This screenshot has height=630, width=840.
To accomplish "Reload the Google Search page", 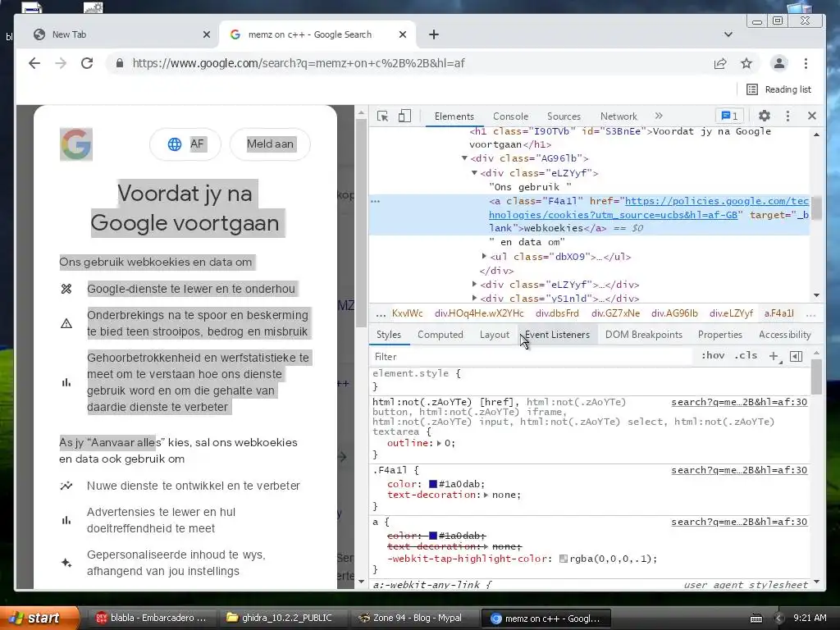I will point(87,63).
